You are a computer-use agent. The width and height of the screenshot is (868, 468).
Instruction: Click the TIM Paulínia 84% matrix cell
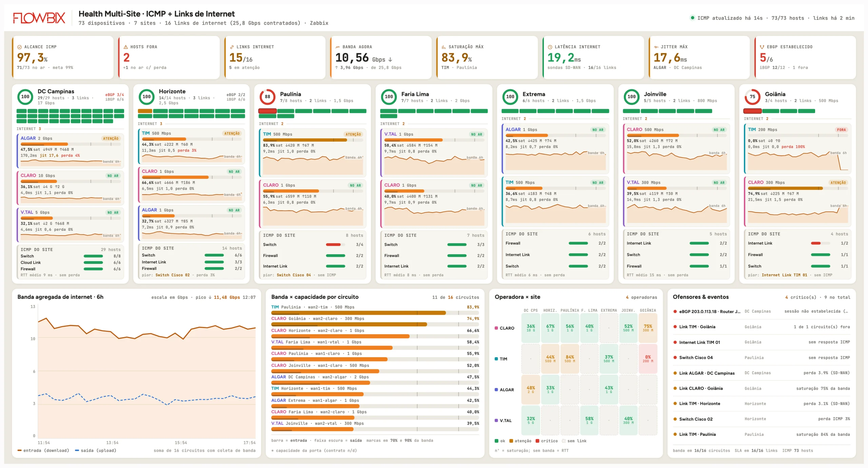570,359
